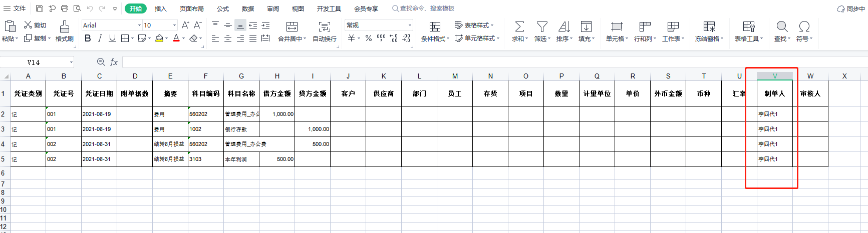
Task: Click the Decrease indent icon
Action: point(253,25)
